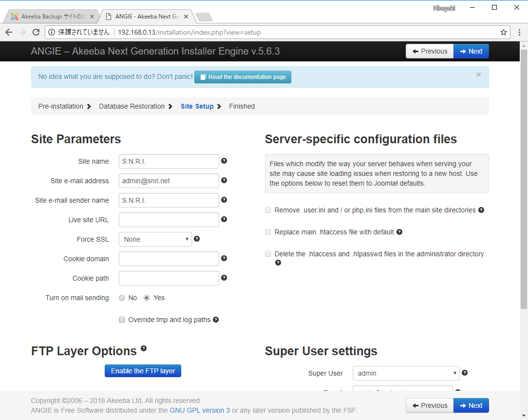Open the Force SSL dropdown
Image resolution: width=528 pixels, height=420 pixels.
[155, 239]
